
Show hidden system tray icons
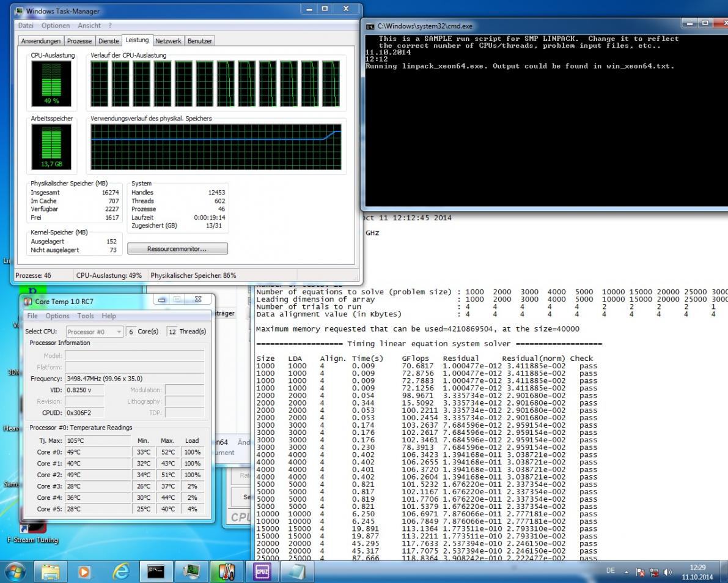[x=626, y=572]
